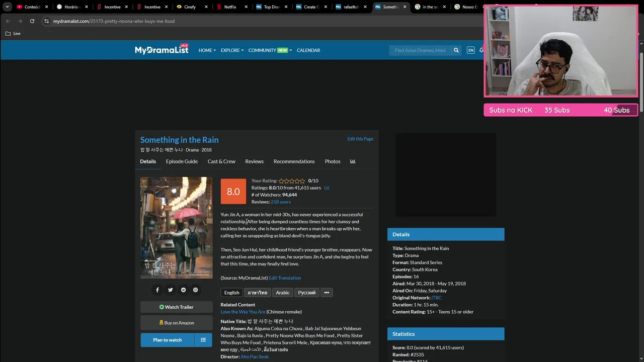
Task: Expand the COMMUNITY menu dropdown
Action: pos(270,50)
